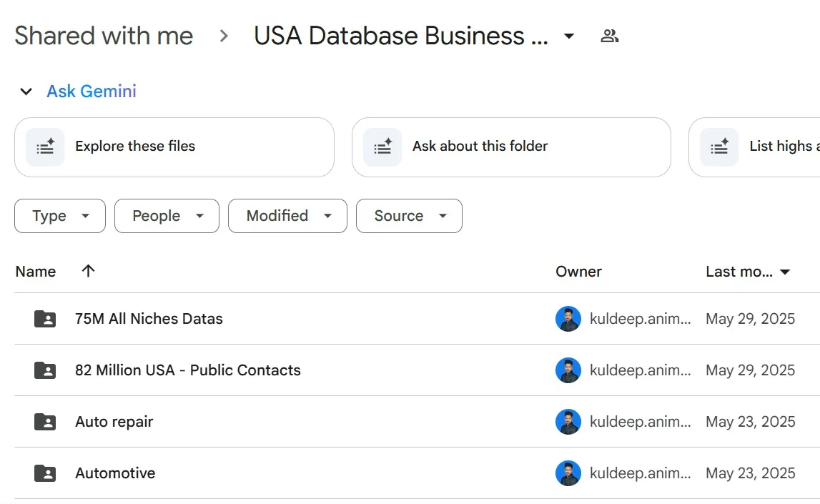Click the Explore these files sparkle icon
820x504 pixels.
point(45,147)
